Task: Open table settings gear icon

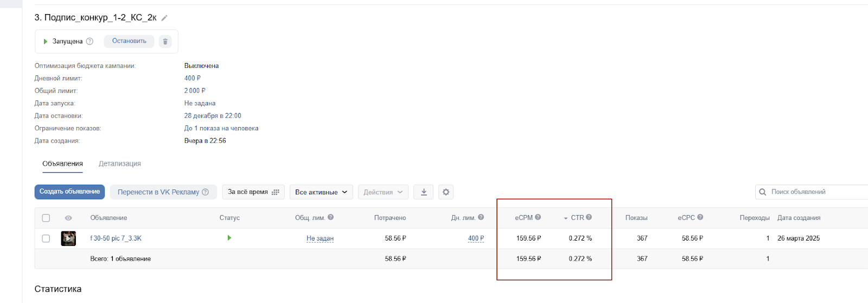Action: [x=446, y=192]
